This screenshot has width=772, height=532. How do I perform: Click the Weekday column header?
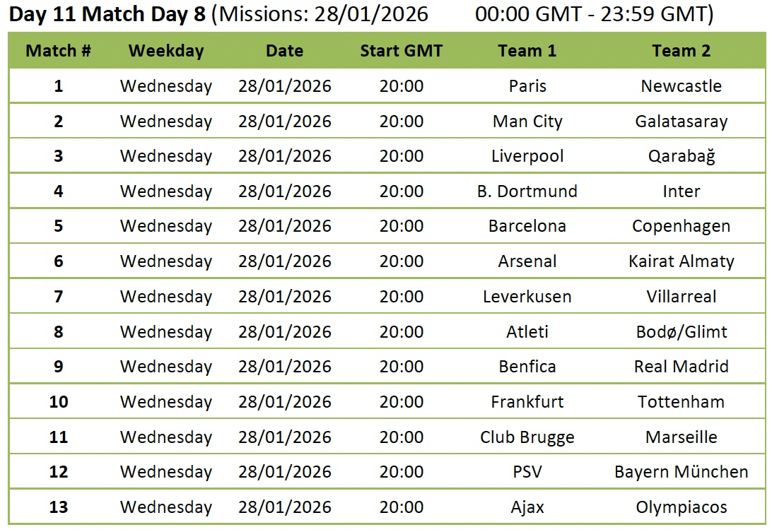pos(166,51)
